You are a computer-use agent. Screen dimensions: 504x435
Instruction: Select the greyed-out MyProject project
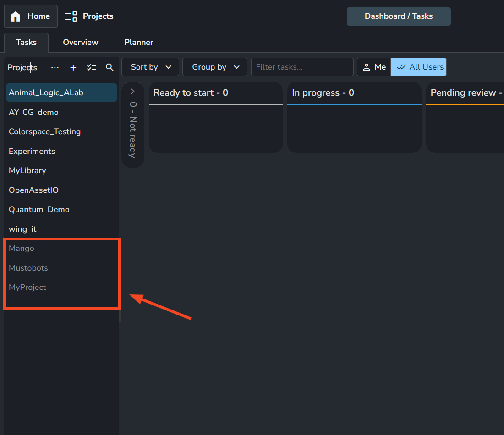[x=61, y=287]
